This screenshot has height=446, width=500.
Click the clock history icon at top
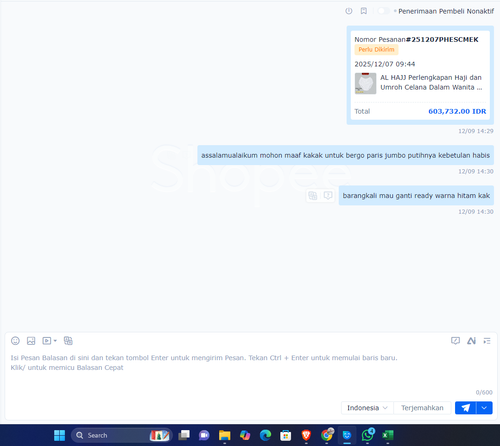pyautogui.click(x=349, y=11)
